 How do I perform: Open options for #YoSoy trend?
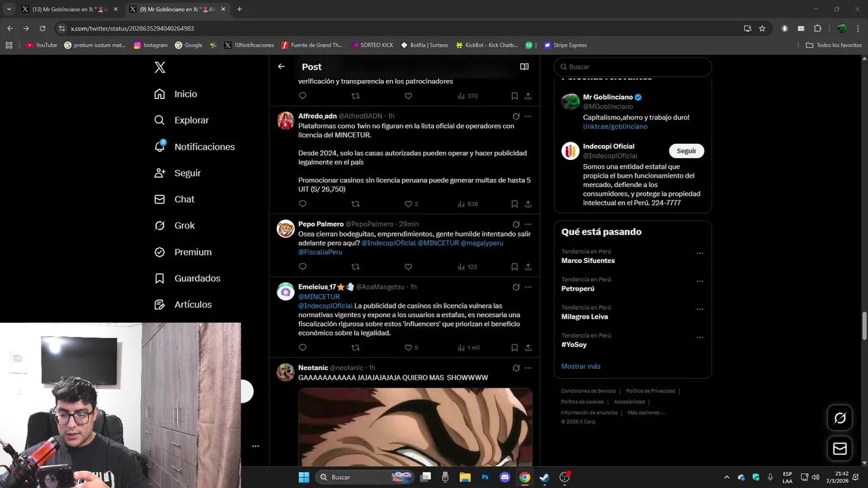point(700,337)
